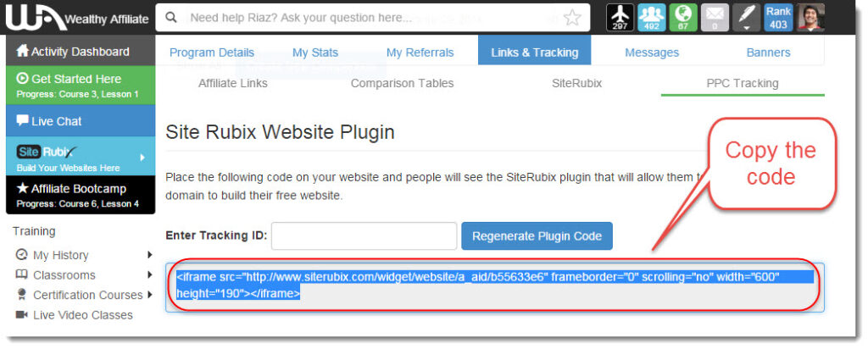Open the user profile avatar
This screenshot has width=868, height=349.
point(810,18)
